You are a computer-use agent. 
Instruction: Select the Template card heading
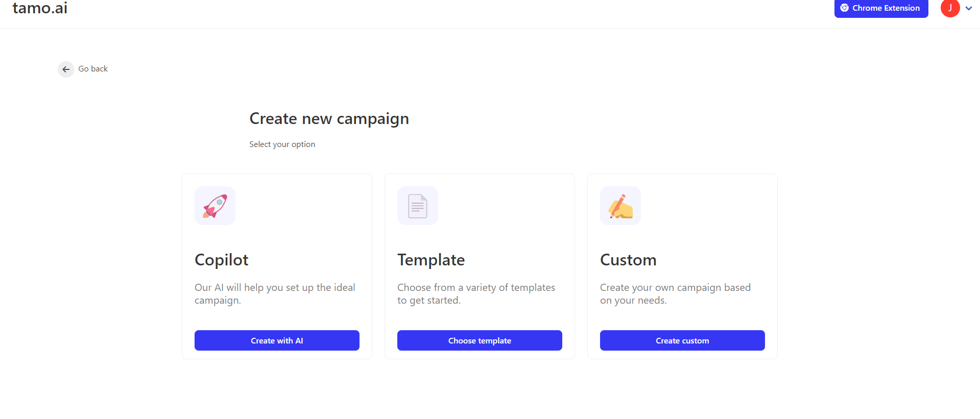pos(431,260)
